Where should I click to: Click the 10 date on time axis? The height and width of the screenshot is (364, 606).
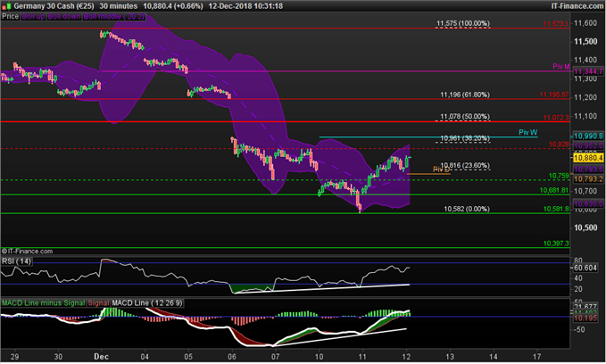pos(319,356)
